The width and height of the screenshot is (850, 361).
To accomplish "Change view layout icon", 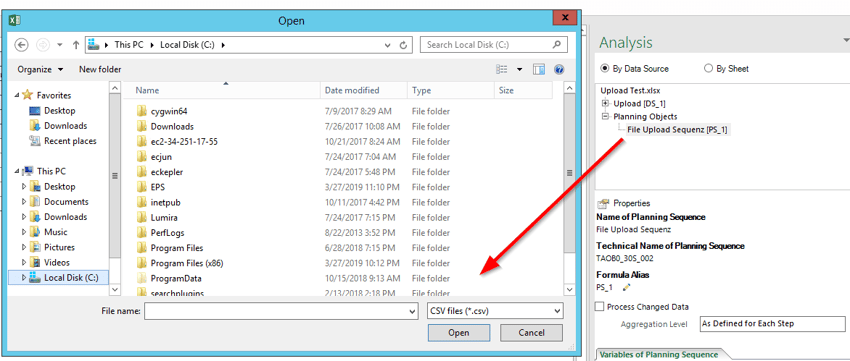I will [x=501, y=69].
